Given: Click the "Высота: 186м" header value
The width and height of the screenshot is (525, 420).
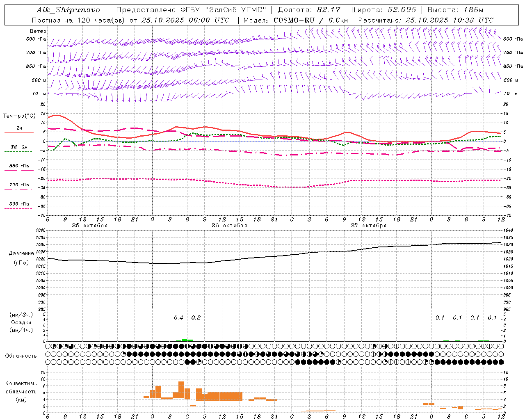Looking at the screenshot, I should pyautogui.click(x=455, y=10).
